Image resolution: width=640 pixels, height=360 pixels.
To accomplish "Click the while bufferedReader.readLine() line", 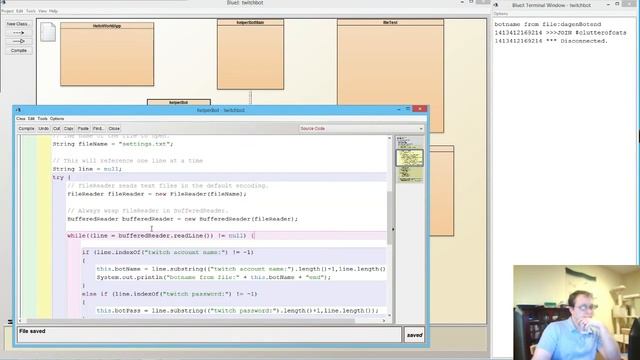I will tap(161, 236).
